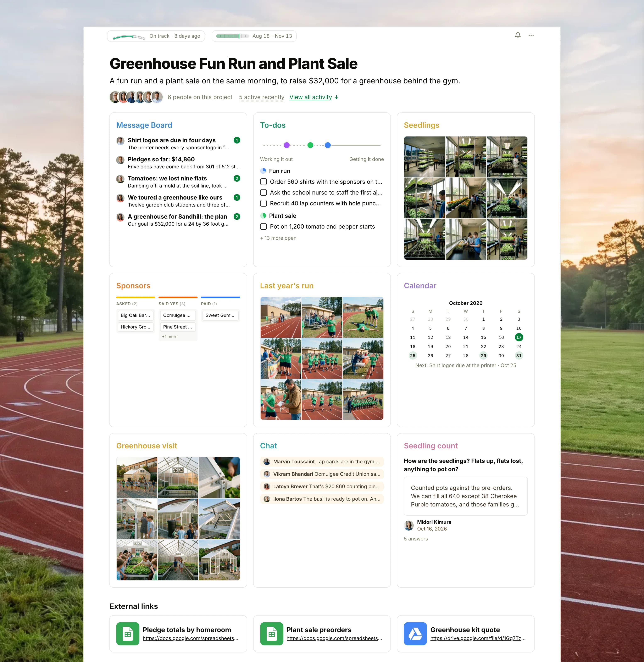Check 'Order 560 shirts with the sponsors' to-do
The width and height of the screenshot is (644, 662).
(263, 181)
